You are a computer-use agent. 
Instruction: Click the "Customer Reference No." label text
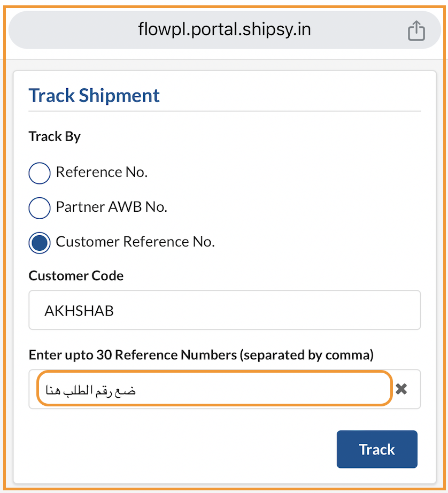135,242
